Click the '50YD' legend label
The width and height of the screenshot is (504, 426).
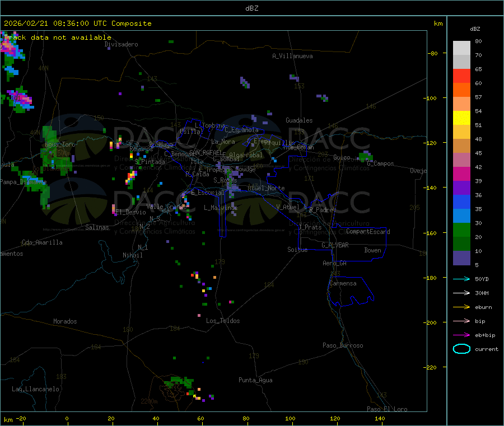482,279
